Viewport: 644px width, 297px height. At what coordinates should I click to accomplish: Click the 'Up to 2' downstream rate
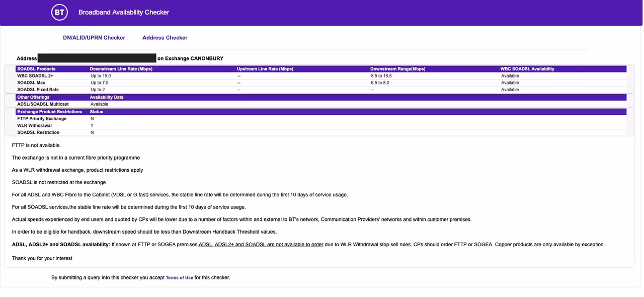pos(98,90)
